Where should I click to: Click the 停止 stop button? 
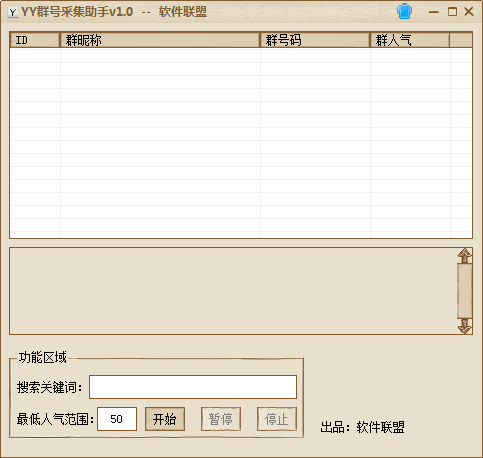click(277, 419)
